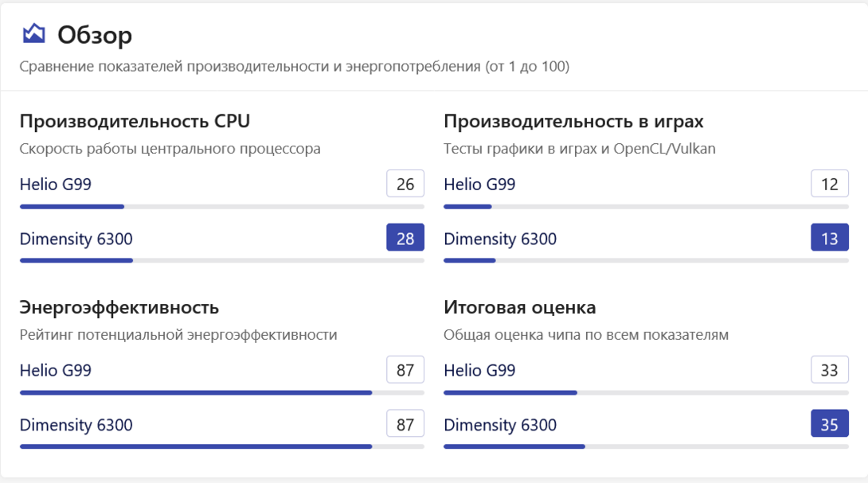Click Helio G99 gaming score of 12
This screenshot has width=868, height=483.
[x=829, y=184]
